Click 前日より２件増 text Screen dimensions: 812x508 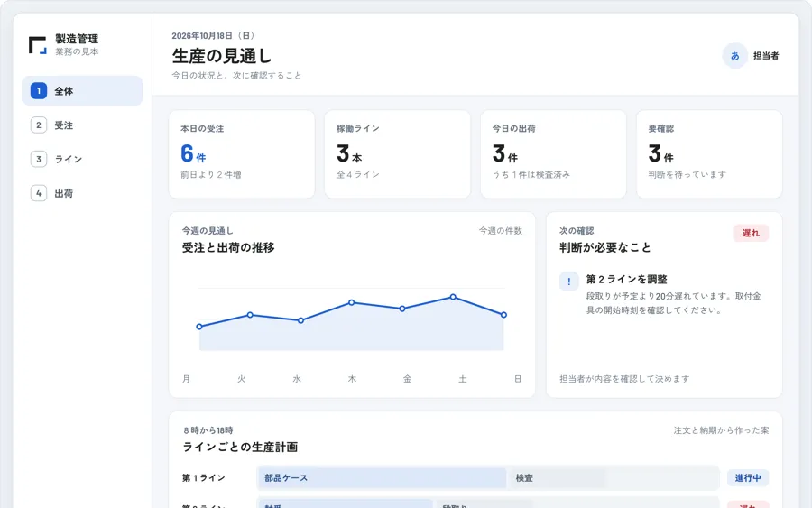[211, 175]
